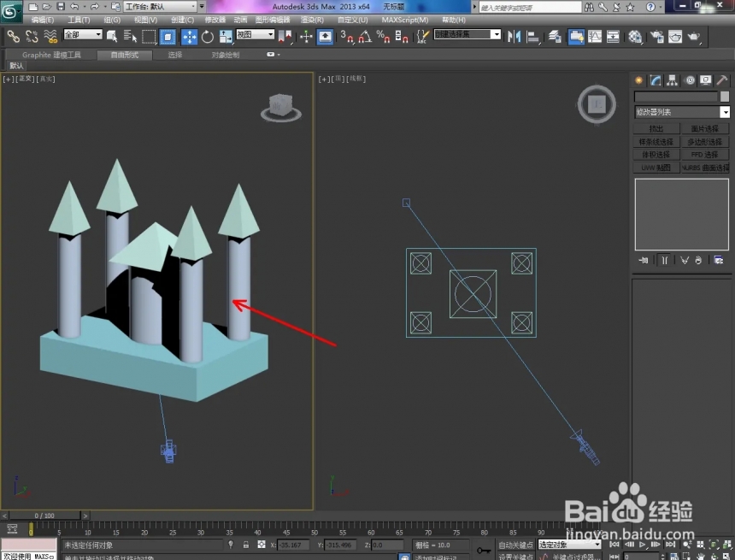
Task: Toggle the Spinner Snap button
Action: (x=402, y=37)
